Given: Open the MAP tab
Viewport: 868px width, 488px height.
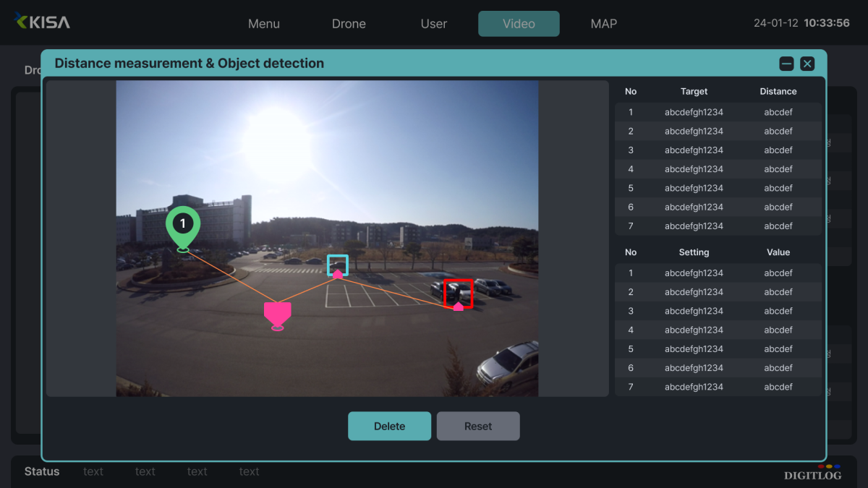Looking at the screenshot, I should pyautogui.click(x=603, y=24).
